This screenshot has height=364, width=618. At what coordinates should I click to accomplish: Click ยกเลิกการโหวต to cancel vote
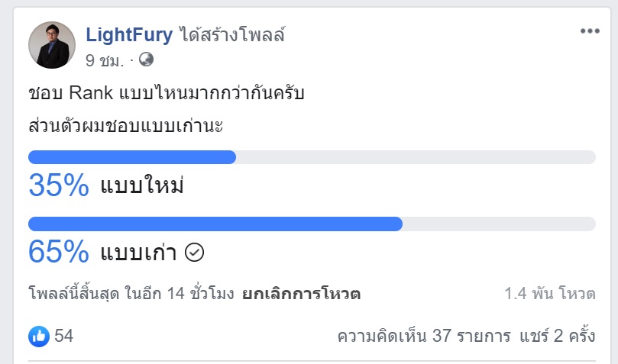pos(301,293)
